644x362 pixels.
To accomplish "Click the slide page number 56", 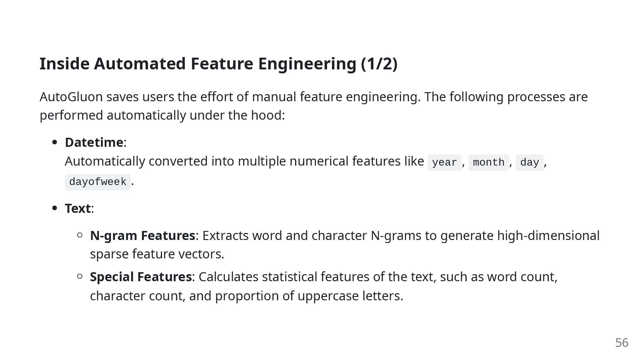I will pyautogui.click(x=622, y=343).
